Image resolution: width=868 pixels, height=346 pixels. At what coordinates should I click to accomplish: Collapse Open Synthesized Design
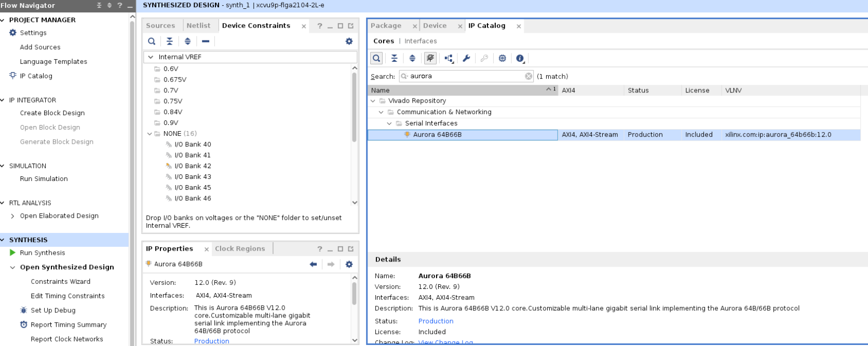12,267
